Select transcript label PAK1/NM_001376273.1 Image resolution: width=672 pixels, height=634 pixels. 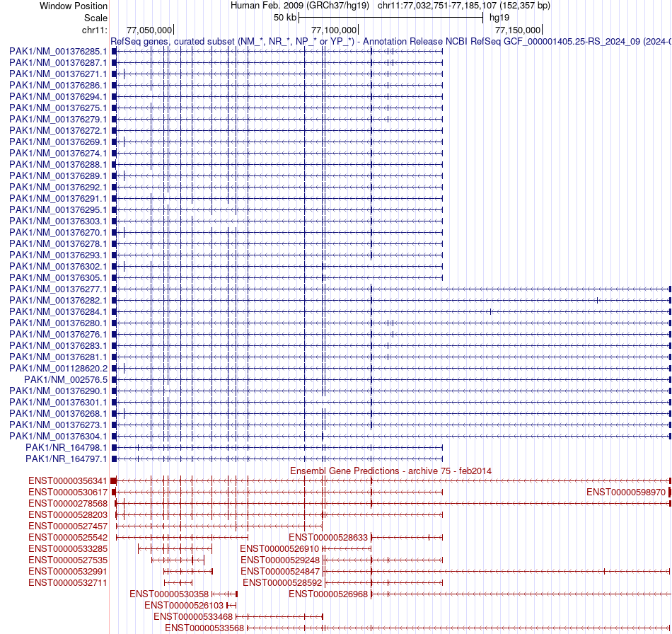click(x=58, y=425)
